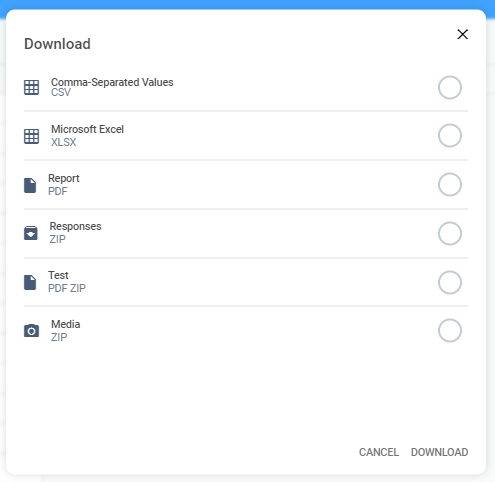Viewport: 495px width, 482px height.
Task: Click the Responses list entry text
Action: click(x=75, y=226)
